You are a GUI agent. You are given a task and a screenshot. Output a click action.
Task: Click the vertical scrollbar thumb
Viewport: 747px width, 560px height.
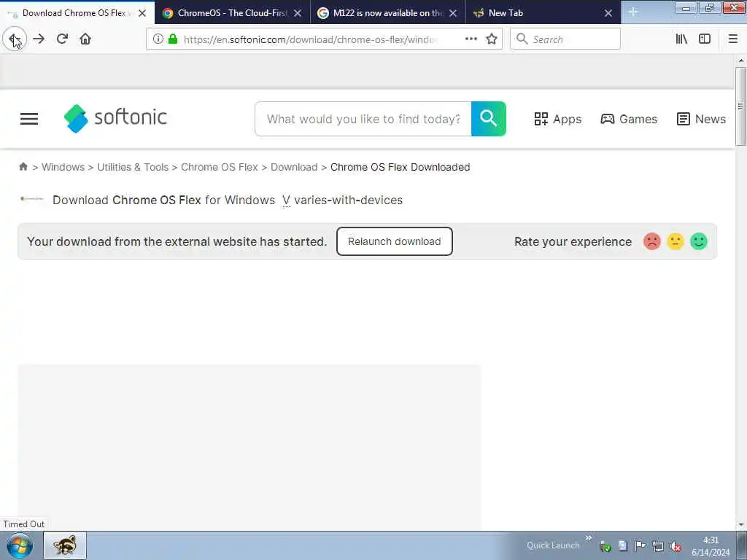(x=740, y=106)
